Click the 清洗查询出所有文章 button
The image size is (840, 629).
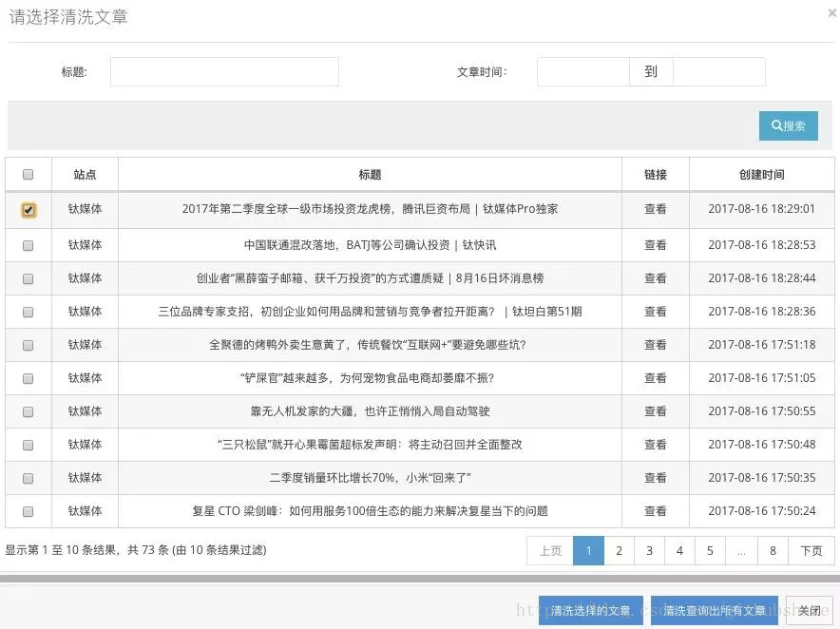pyautogui.click(x=715, y=610)
